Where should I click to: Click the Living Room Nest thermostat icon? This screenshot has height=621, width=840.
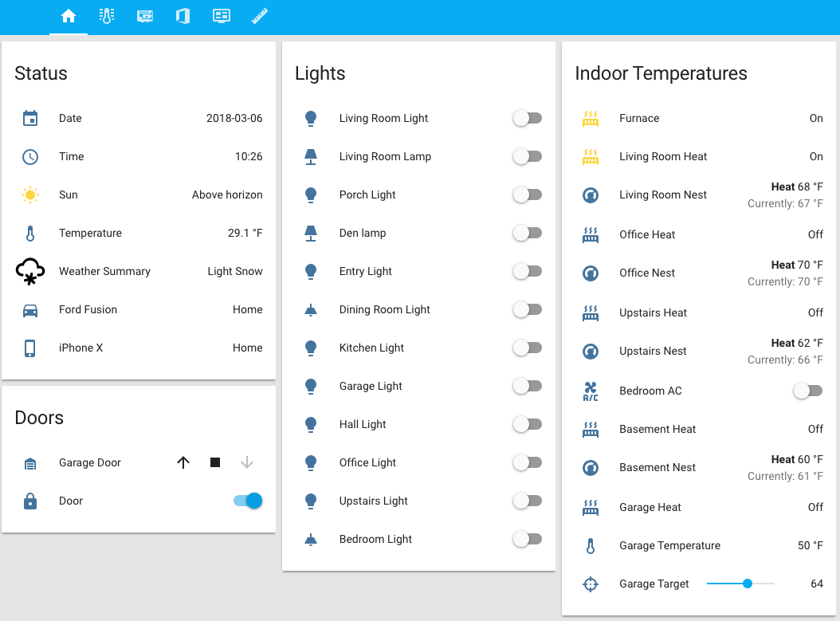tap(591, 195)
